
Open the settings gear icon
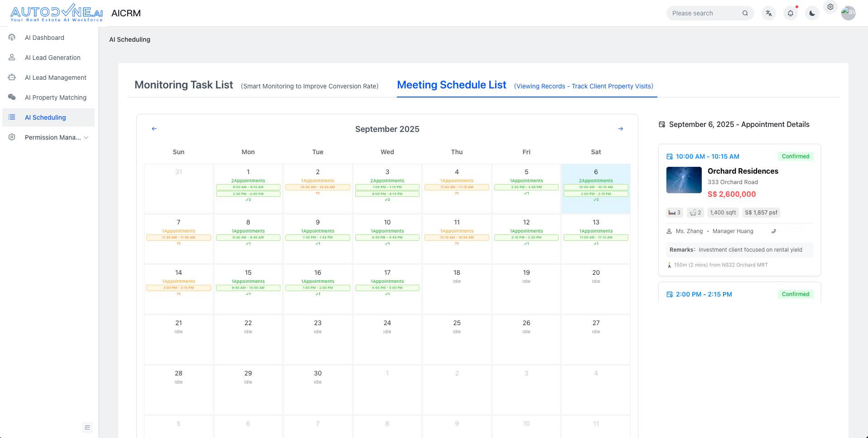point(830,7)
